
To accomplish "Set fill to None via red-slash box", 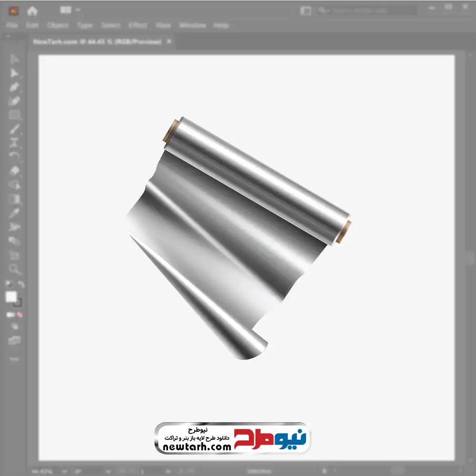I will point(20,315).
